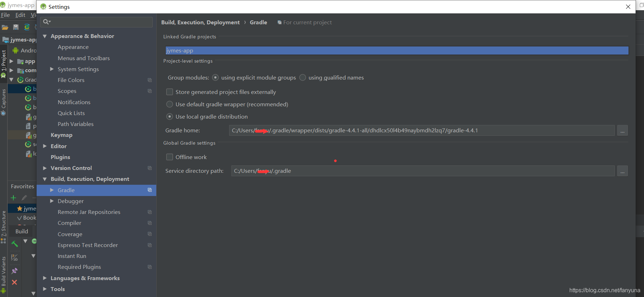
Task: Open the Edit menu
Action: pos(20,15)
